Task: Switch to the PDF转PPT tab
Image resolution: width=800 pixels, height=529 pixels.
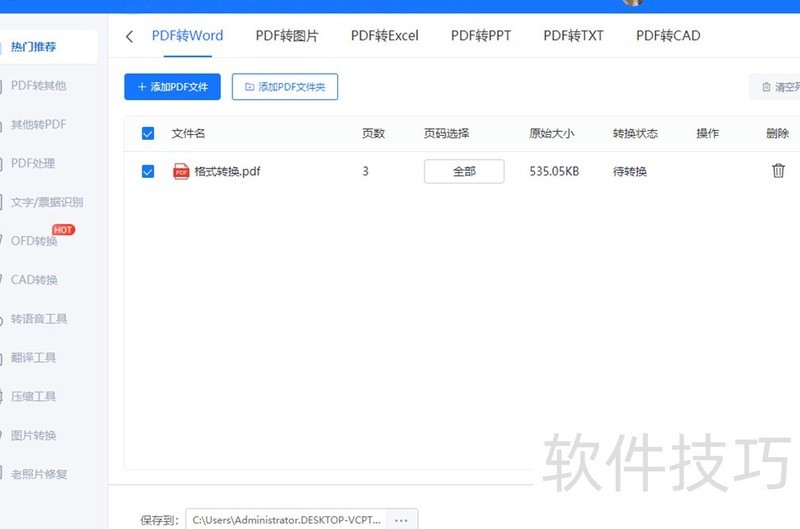Action: 481,36
